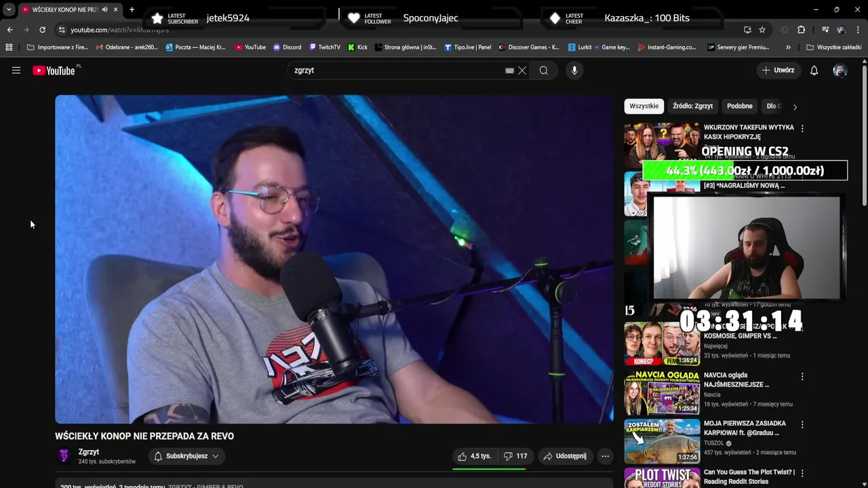Screen dimensions: 868x488
Task: Open the Chrome three-dot menu
Action: pos(858,30)
